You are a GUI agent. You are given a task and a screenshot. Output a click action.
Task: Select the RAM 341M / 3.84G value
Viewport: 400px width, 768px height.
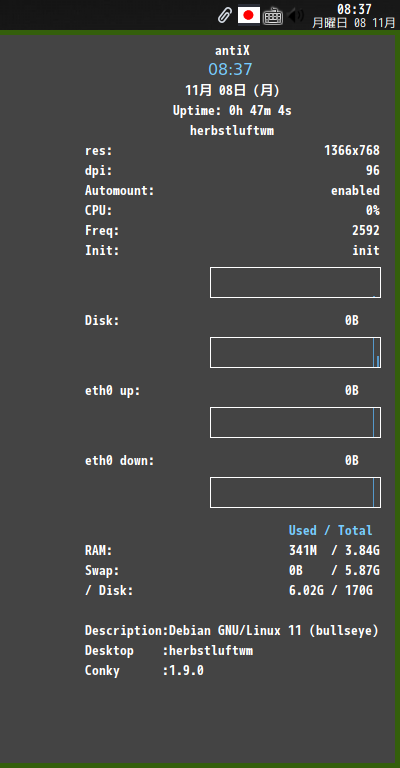tap(334, 551)
